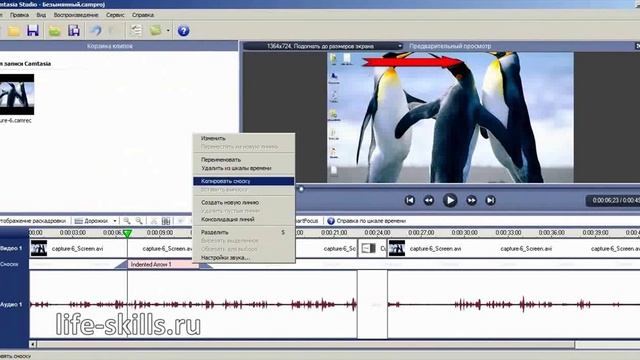Screen dimensions: 640x360
Task: Choose Удалить из шкалы времени
Action: (x=244, y=168)
